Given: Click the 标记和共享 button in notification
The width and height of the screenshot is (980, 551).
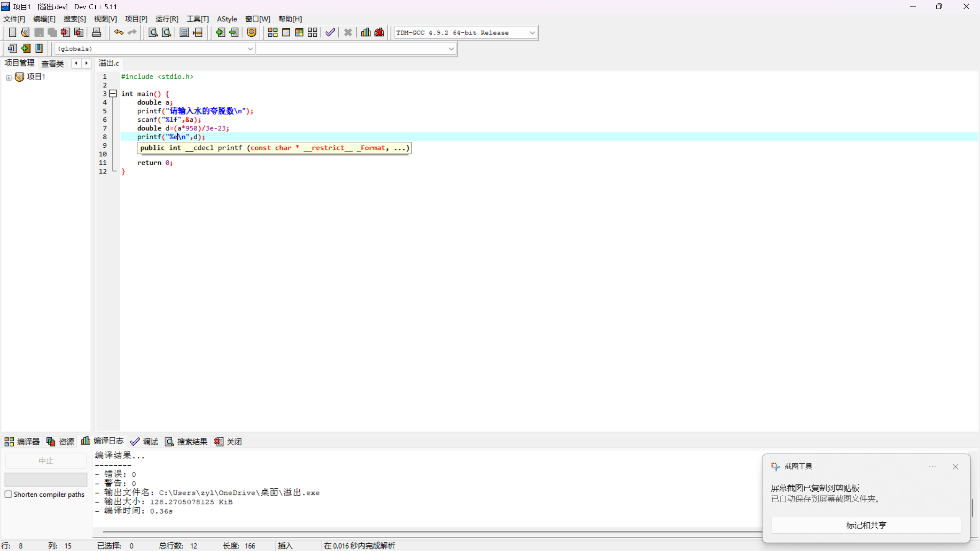Looking at the screenshot, I should pos(866,525).
